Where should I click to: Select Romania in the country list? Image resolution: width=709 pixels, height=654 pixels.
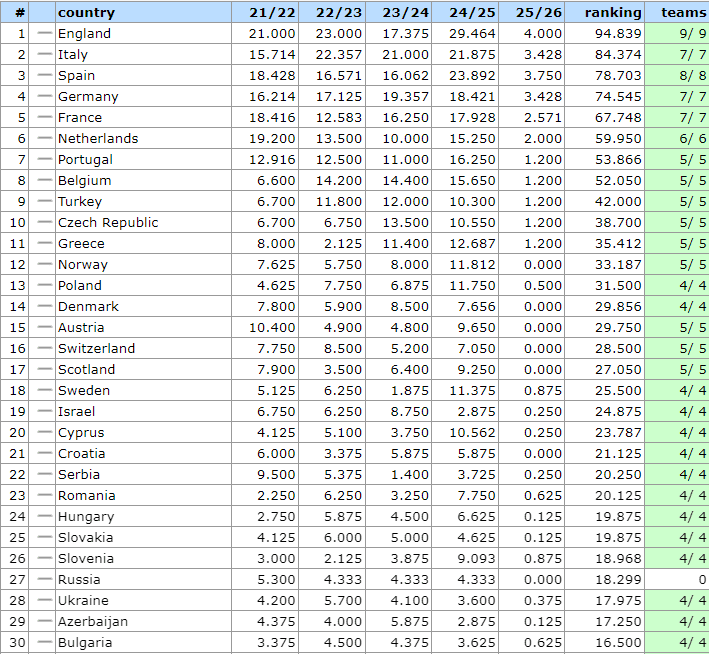(86, 496)
